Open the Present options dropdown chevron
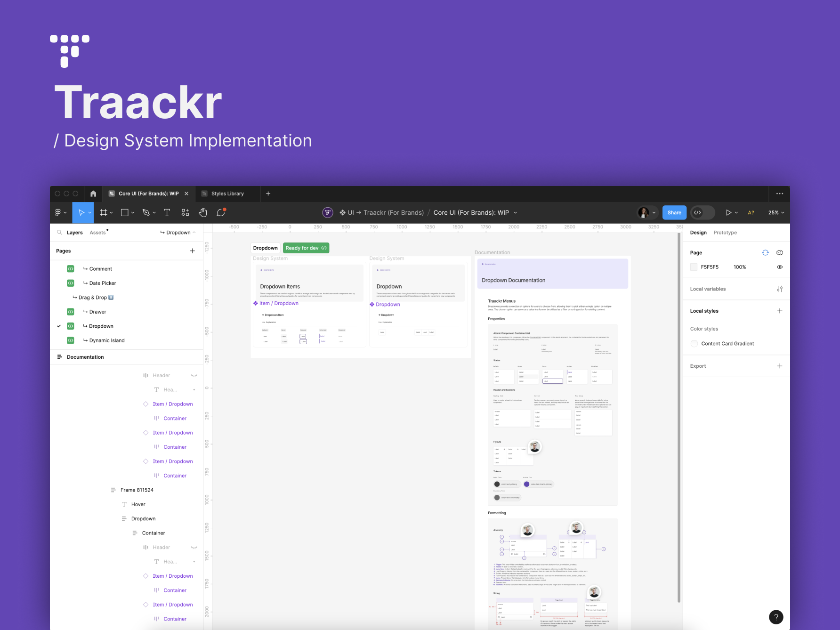840x630 pixels. coord(736,213)
